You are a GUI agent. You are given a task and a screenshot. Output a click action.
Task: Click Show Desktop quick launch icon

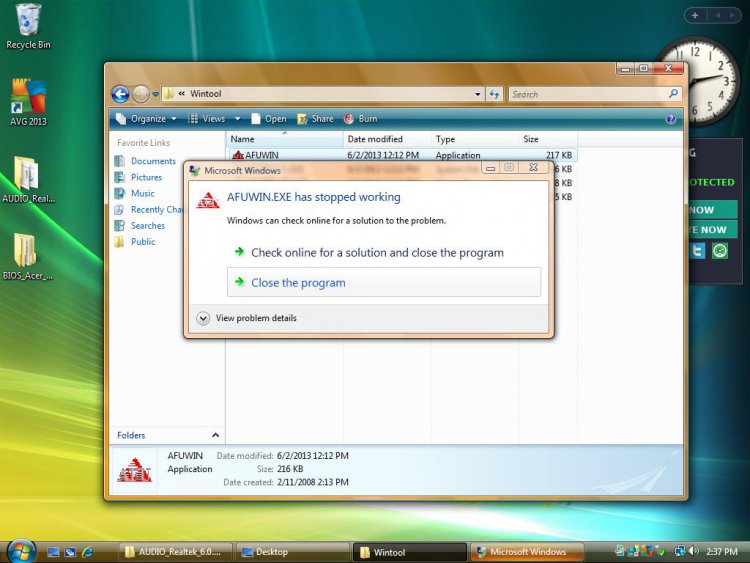(x=53, y=552)
